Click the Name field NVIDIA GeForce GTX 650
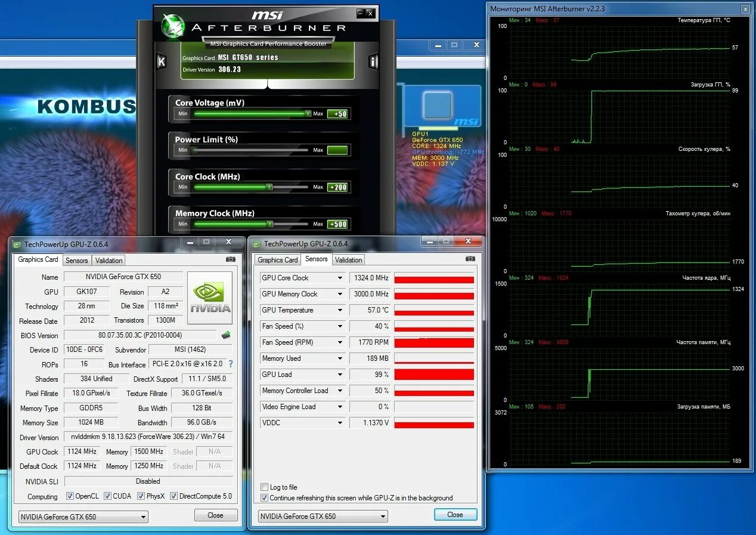The height and width of the screenshot is (535, 756). [123, 277]
